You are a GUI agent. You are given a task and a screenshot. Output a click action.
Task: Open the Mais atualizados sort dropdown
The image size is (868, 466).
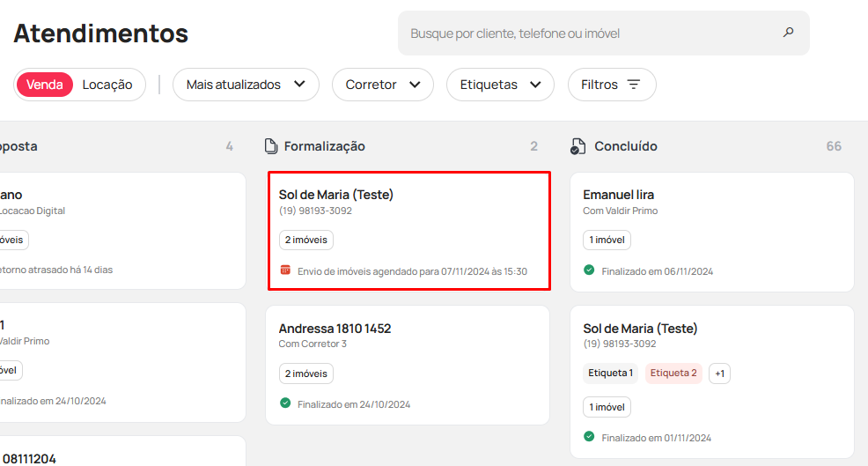click(x=246, y=85)
